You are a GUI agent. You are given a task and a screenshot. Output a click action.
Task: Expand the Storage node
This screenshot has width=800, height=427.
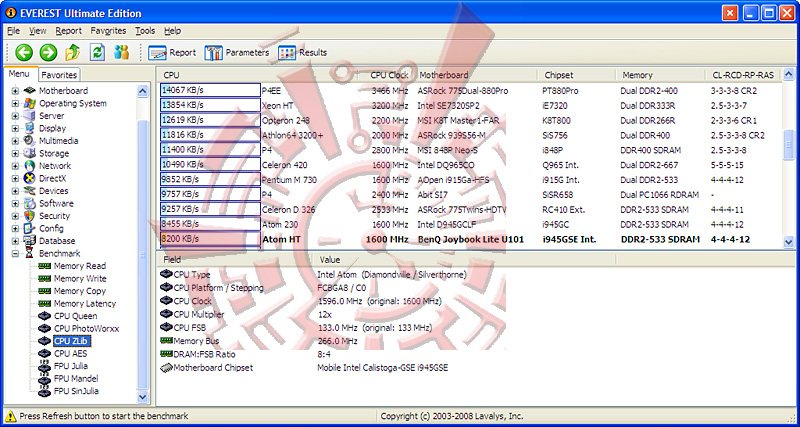click(x=15, y=154)
